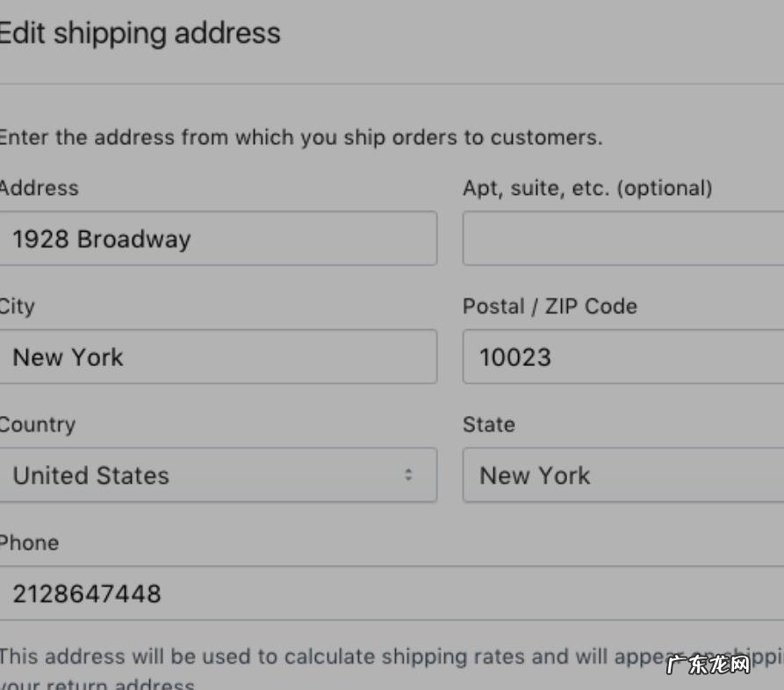Image resolution: width=784 pixels, height=690 pixels.
Task: Click the City label text
Action: click(x=14, y=306)
